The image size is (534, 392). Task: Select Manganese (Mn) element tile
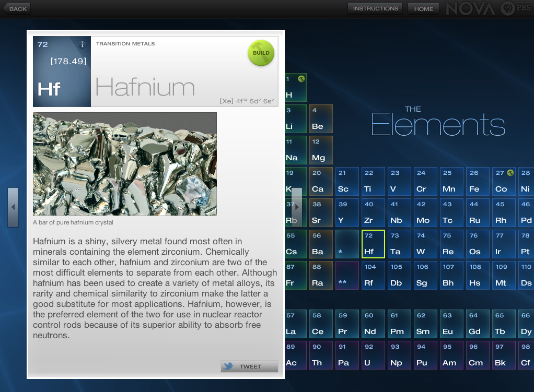451,181
